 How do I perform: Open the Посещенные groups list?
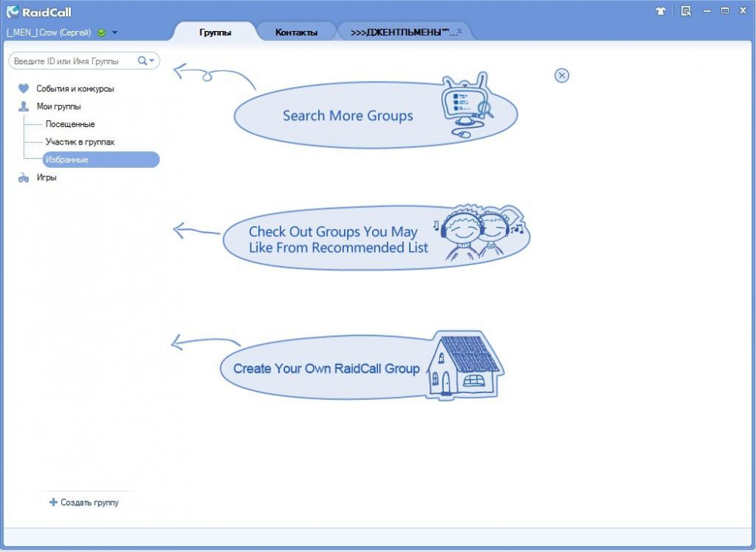[70, 124]
